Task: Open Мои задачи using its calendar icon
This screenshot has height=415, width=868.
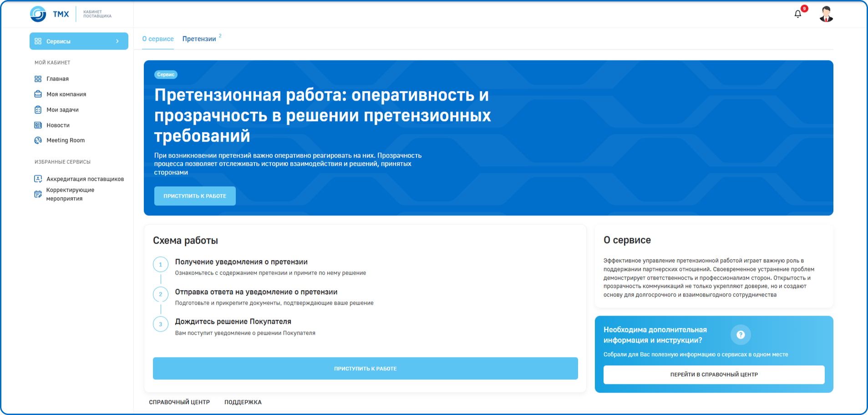Action: pos(38,109)
